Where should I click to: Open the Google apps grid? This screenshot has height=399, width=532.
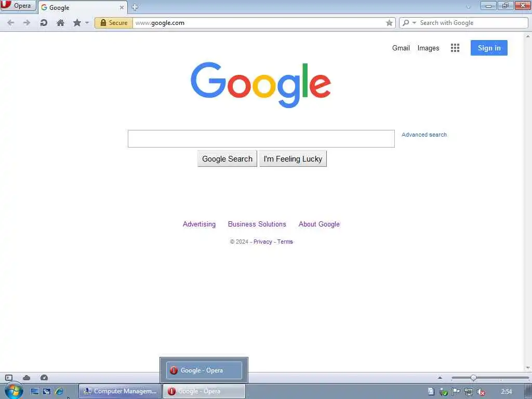click(455, 48)
